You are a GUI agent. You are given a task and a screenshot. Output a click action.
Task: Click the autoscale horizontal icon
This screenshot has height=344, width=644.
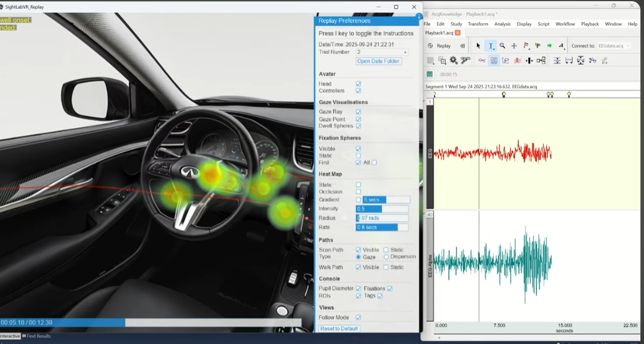[569, 61]
